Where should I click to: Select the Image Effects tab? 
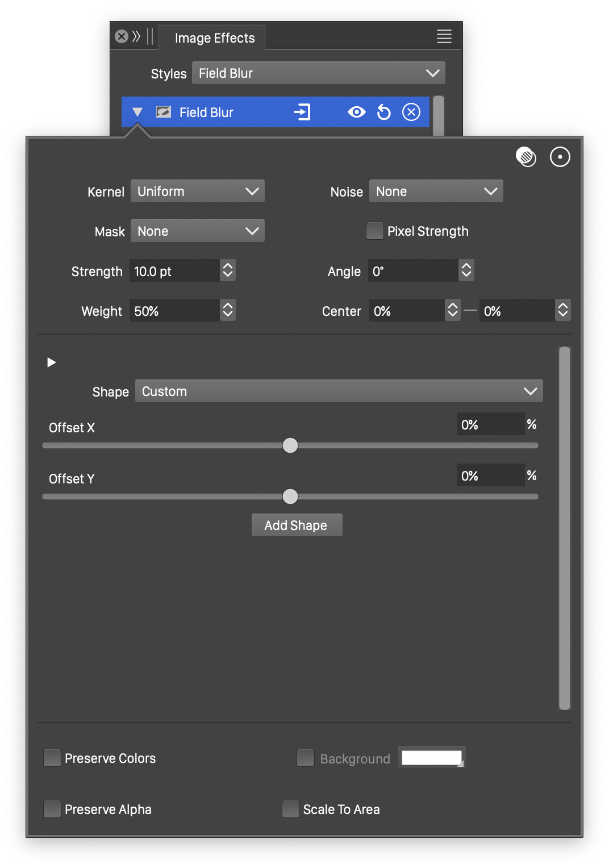point(214,38)
